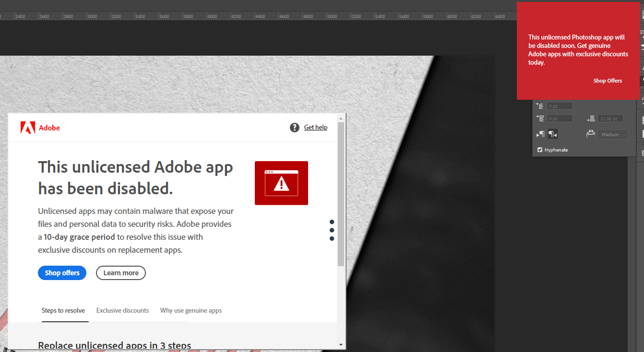This screenshot has height=352, width=644.
Task: Click the add space before paragraph icon
Action: pyautogui.click(x=540, y=118)
